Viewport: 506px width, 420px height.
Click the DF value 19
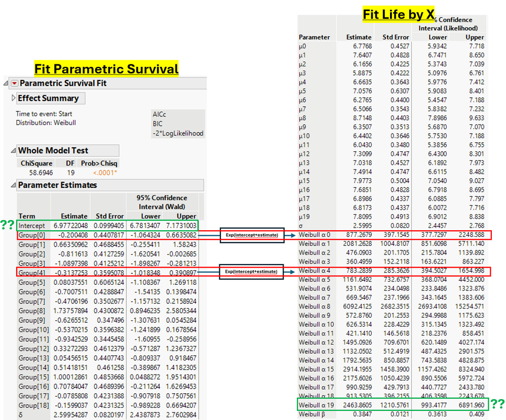point(71,173)
